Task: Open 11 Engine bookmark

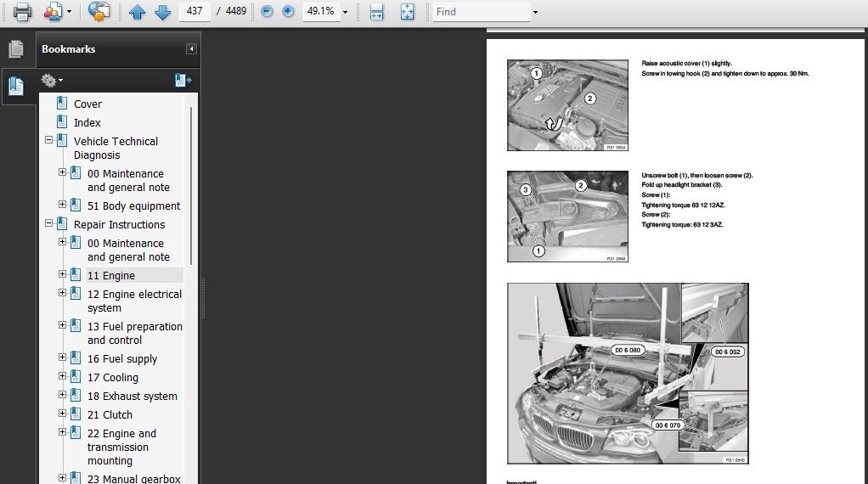Action: pos(110,275)
